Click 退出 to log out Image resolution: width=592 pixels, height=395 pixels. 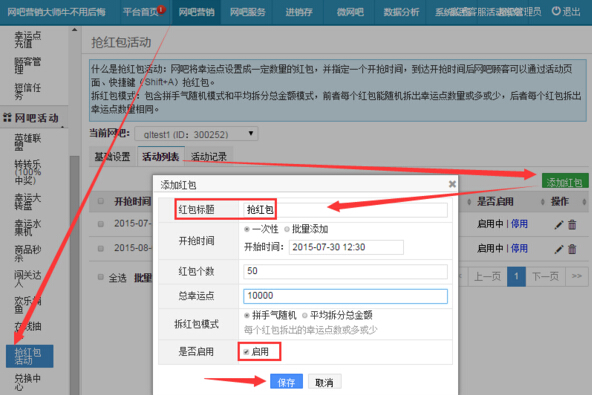pos(571,12)
